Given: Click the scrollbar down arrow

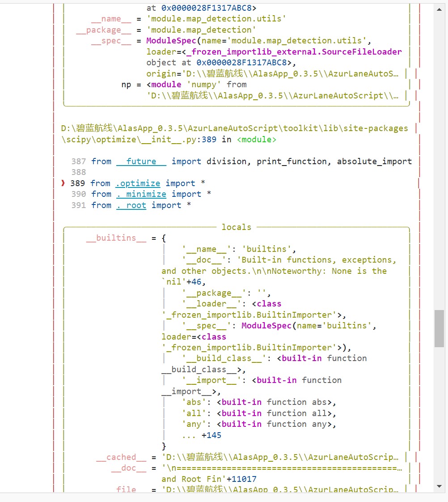Looking at the screenshot, I should pyautogui.click(x=439, y=486).
